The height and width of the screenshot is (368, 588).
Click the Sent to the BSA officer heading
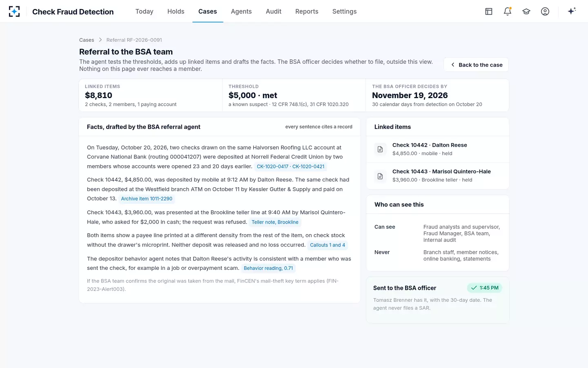pos(405,288)
